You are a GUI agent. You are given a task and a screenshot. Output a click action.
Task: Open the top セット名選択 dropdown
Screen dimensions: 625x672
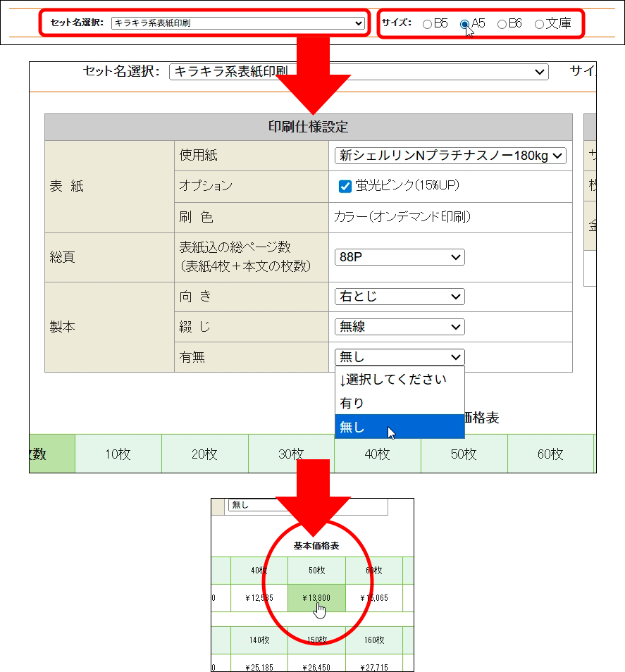tap(238, 23)
